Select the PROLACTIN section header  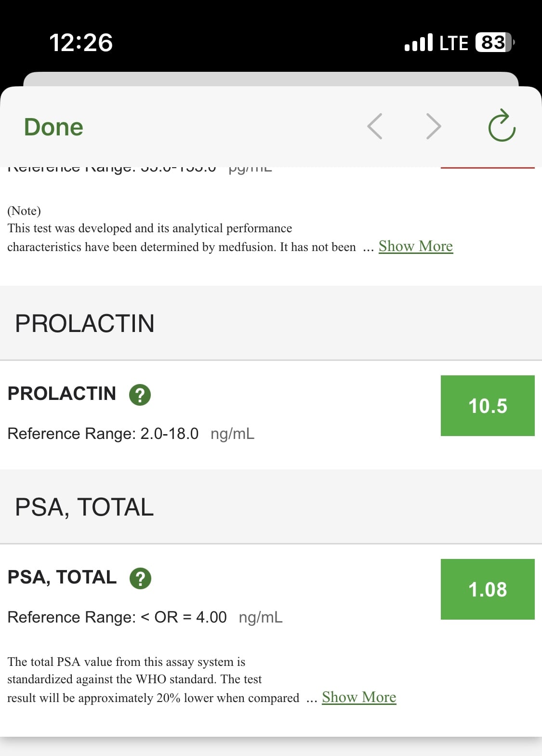pyautogui.click(x=271, y=323)
